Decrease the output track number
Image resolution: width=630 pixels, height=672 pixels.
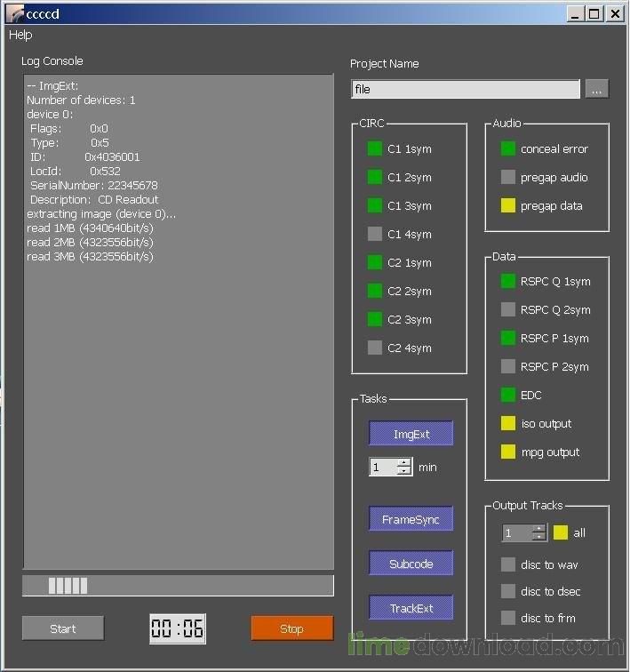click(x=538, y=537)
